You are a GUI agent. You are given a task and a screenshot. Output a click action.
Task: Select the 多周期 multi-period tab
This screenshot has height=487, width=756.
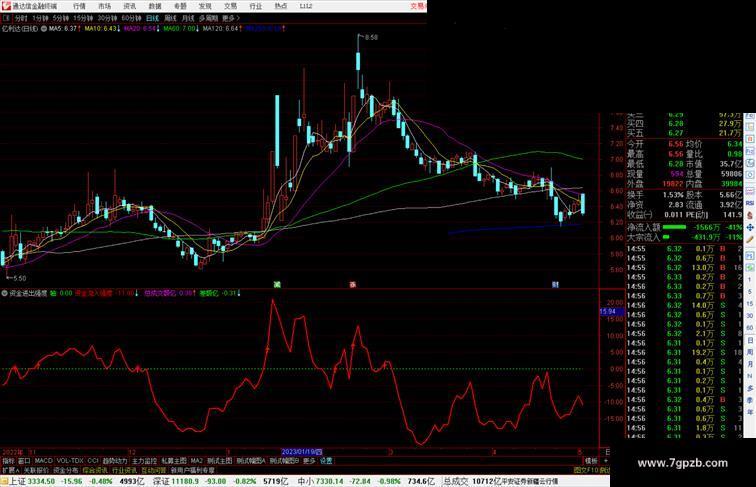pyautogui.click(x=208, y=18)
